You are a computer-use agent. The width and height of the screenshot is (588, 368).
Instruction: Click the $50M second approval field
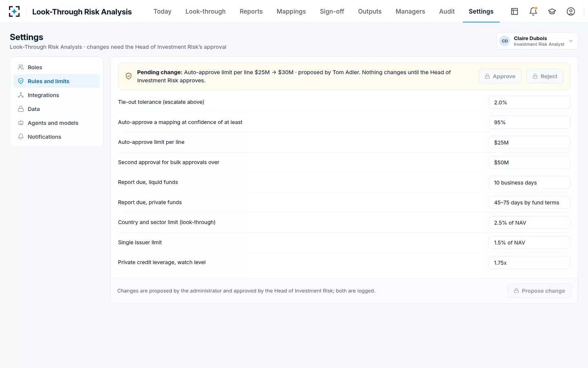coord(529,162)
